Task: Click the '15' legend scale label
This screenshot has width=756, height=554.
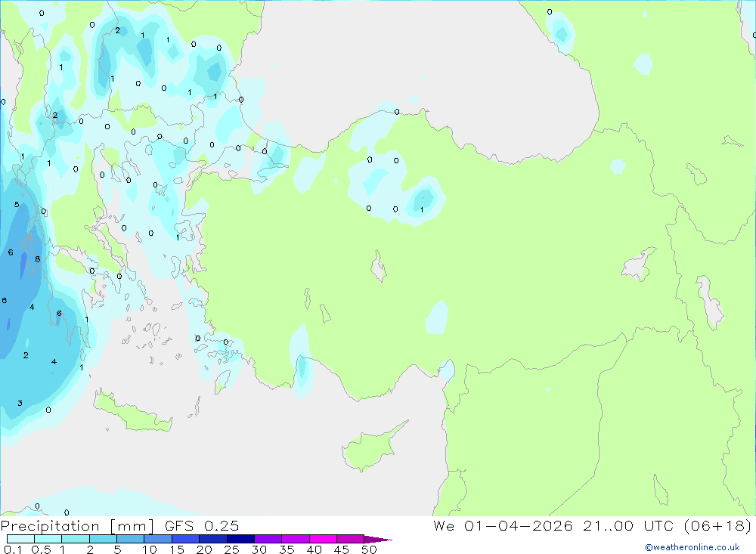Action: coord(177,549)
